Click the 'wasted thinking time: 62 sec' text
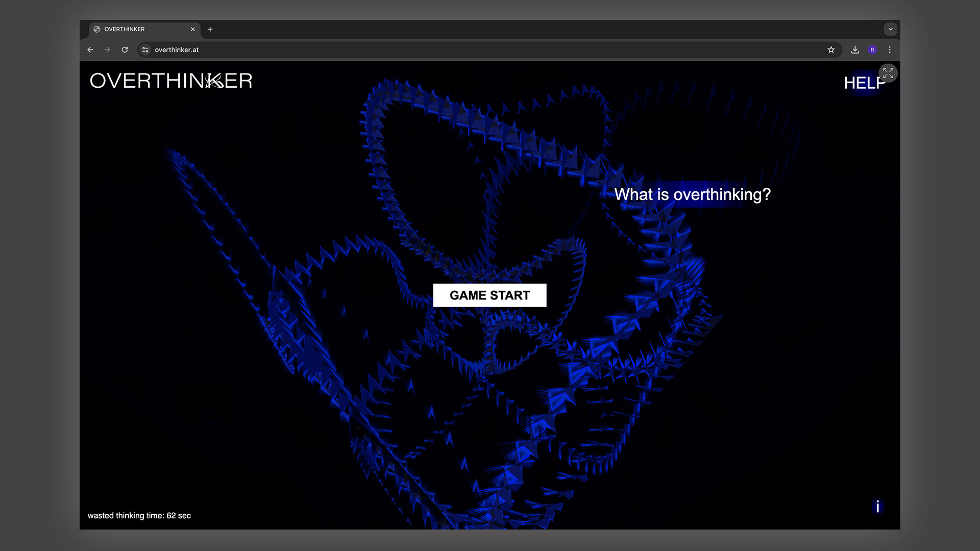 pos(139,516)
